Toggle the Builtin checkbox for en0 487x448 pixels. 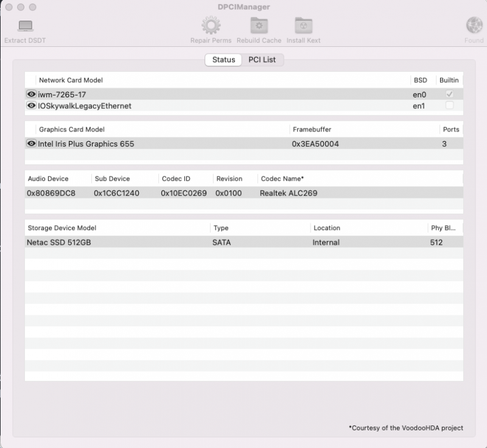click(449, 94)
